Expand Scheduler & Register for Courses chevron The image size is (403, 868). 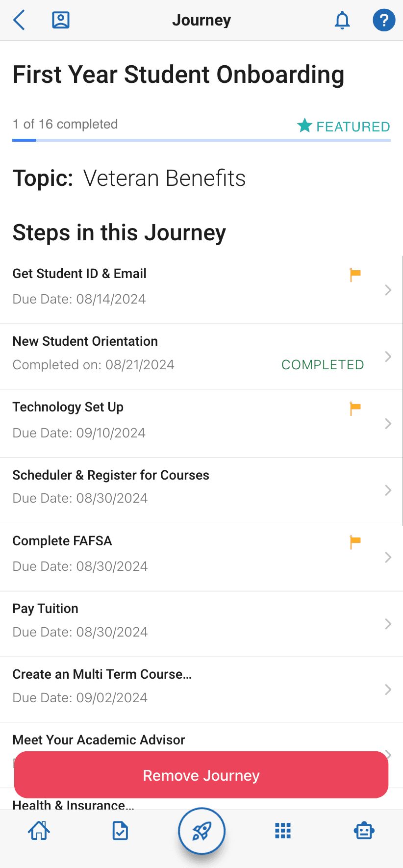(x=388, y=490)
